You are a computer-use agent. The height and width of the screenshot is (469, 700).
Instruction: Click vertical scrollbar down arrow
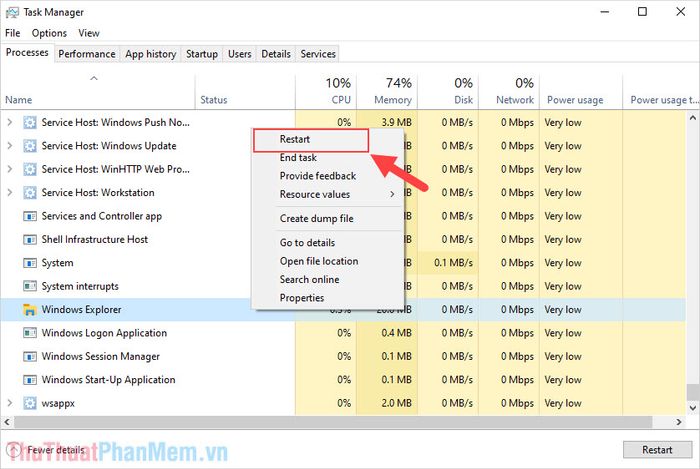[x=692, y=408]
